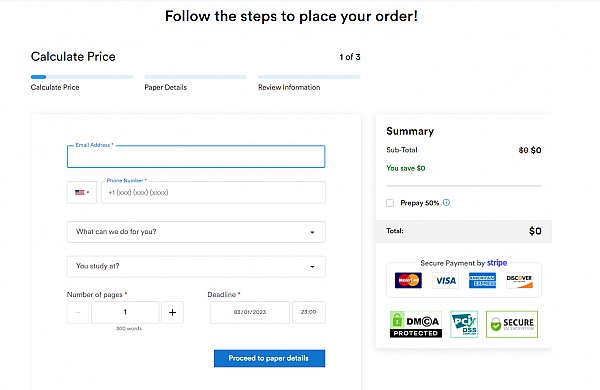The image size is (600, 390).
Task: Click the Secure SSL Encryption badge
Action: coord(512,324)
